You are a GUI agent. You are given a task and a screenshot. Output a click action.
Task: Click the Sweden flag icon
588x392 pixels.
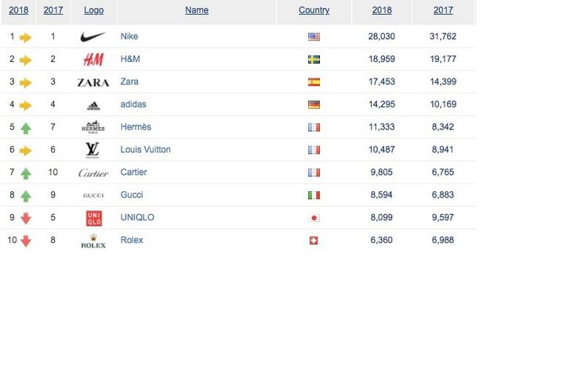tap(314, 60)
